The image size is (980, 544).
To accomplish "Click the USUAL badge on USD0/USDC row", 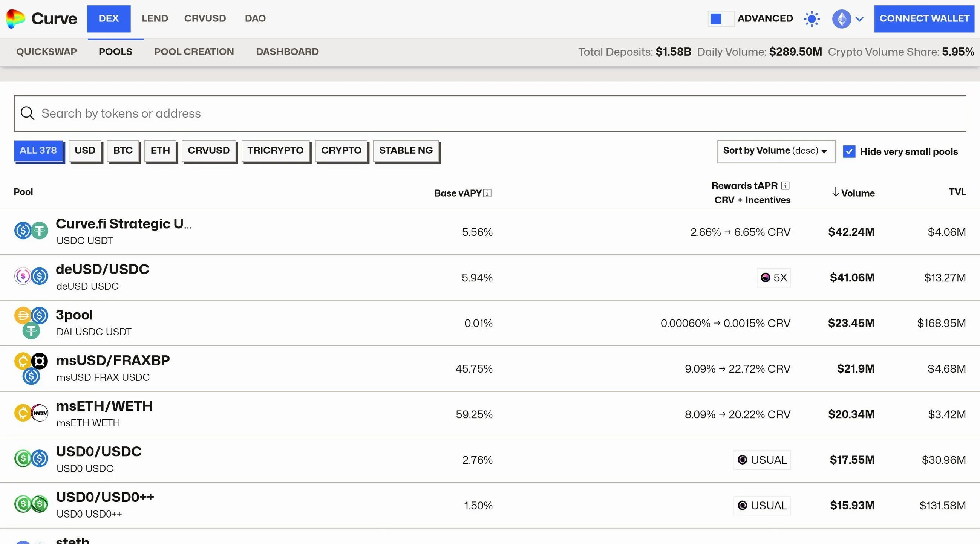I will (762, 460).
